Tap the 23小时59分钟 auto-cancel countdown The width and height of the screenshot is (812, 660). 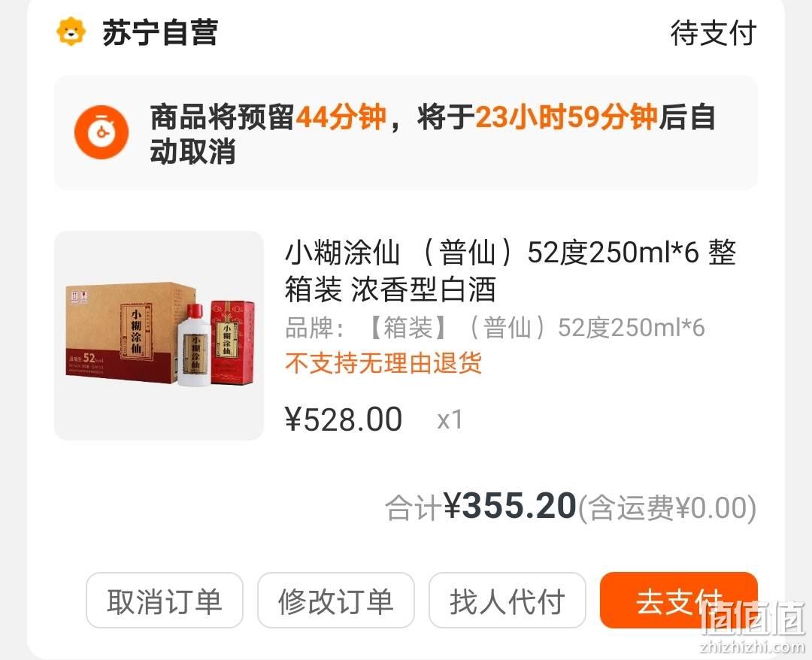click(x=567, y=117)
